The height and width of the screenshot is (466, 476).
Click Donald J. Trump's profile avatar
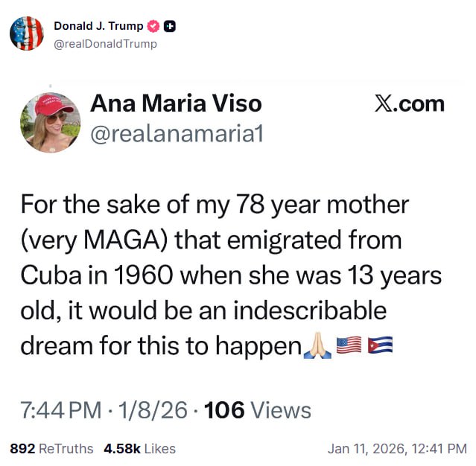coord(26,33)
